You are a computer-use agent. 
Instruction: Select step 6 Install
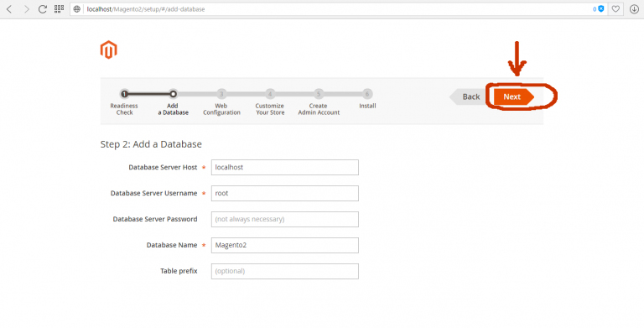(367, 100)
